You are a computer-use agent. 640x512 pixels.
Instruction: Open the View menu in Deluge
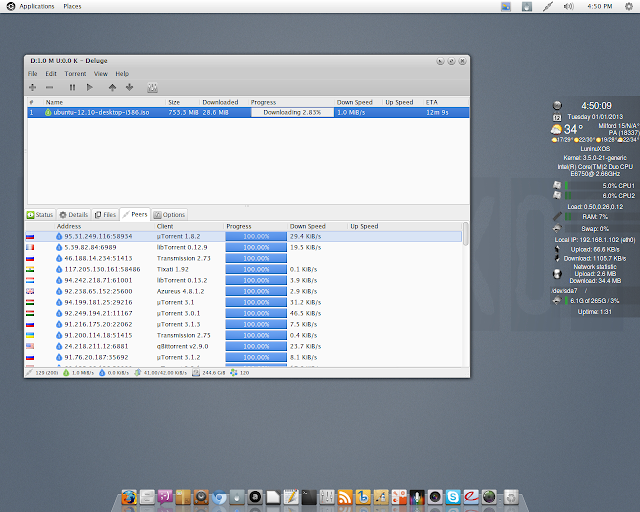coord(101,74)
